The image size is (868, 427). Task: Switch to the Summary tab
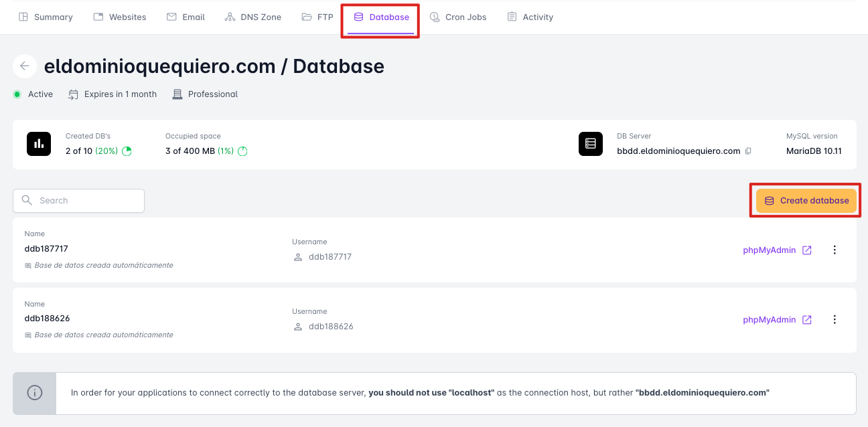tap(45, 17)
